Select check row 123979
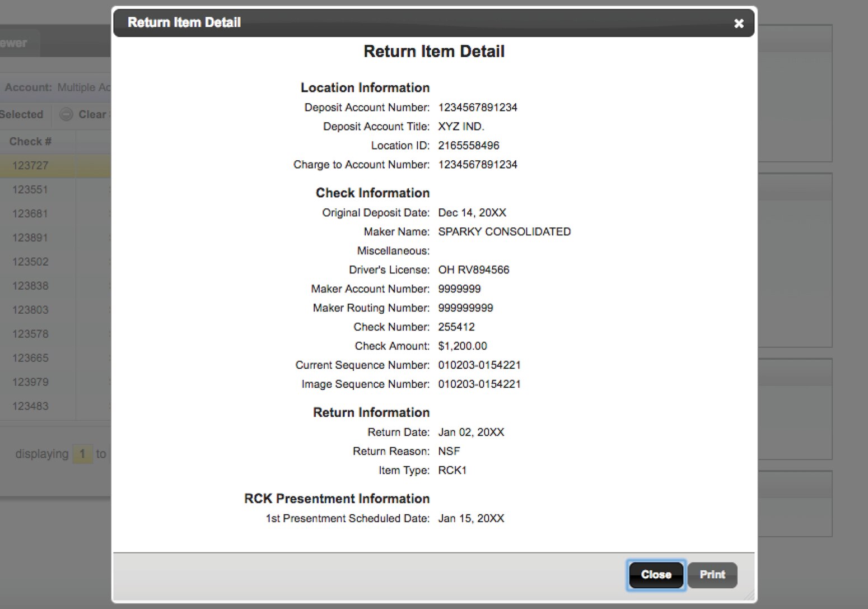868x609 pixels. (31, 383)
